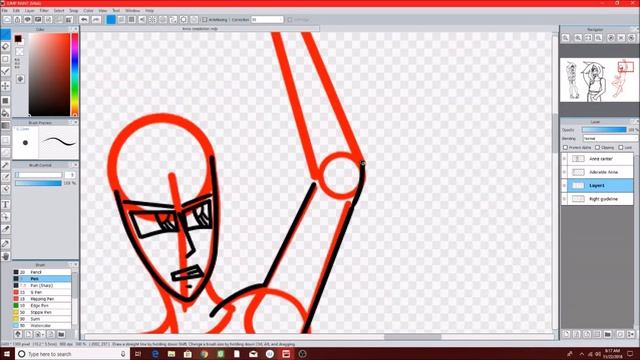Select the Pencil brush
The image size is (640, 360).
coord(42,272)
